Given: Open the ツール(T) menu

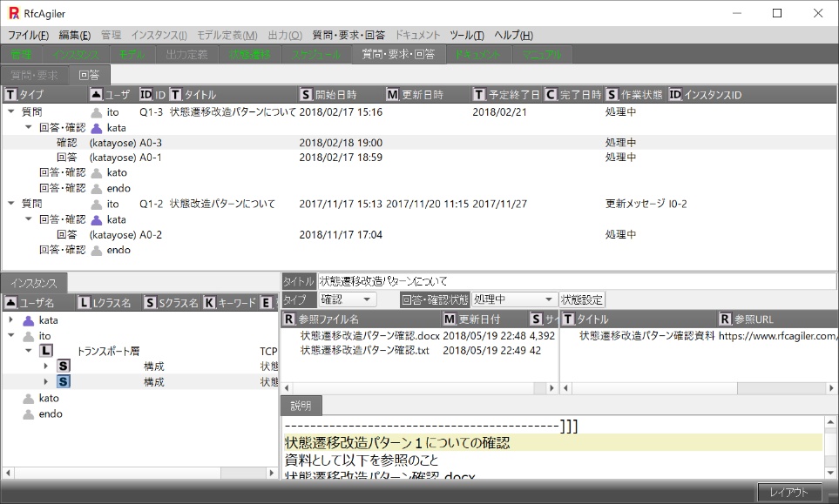Looking at the screenshot, I should point(467,36).
